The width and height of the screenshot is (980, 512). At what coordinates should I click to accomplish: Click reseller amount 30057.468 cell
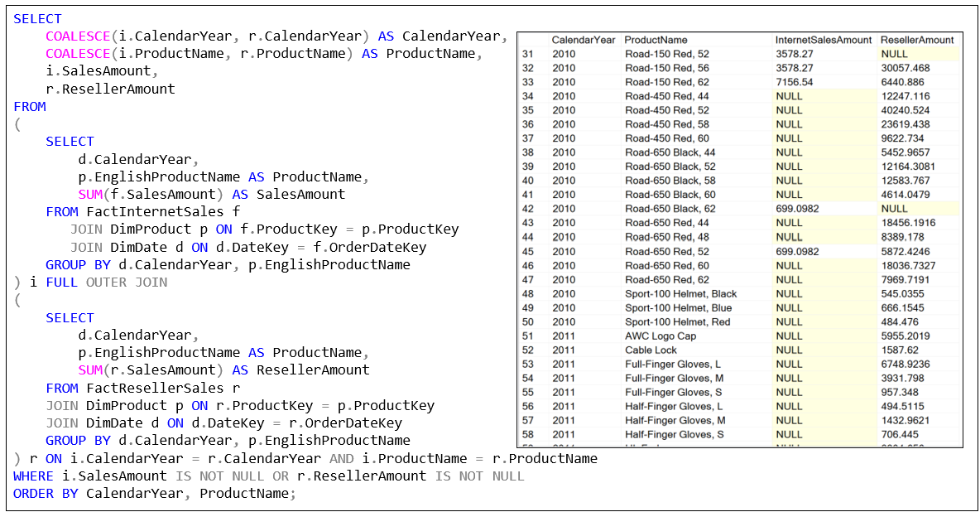tap(905, 68)
